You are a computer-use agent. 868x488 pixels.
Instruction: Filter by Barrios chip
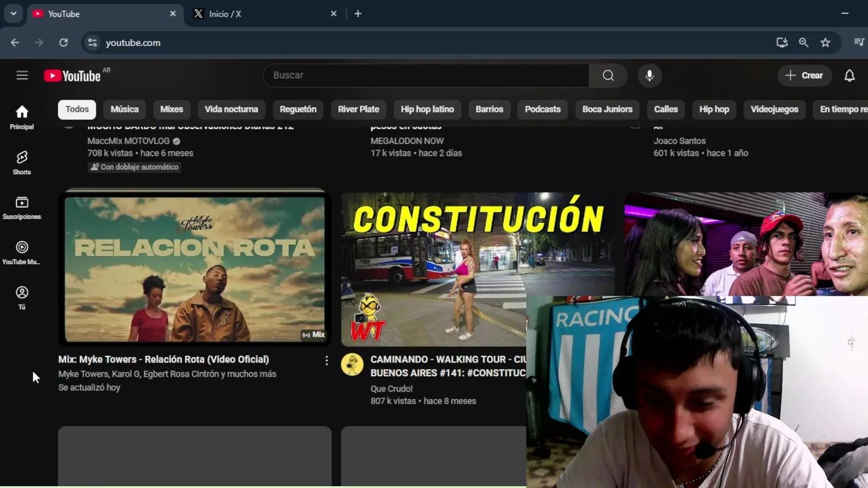[490, 109]
